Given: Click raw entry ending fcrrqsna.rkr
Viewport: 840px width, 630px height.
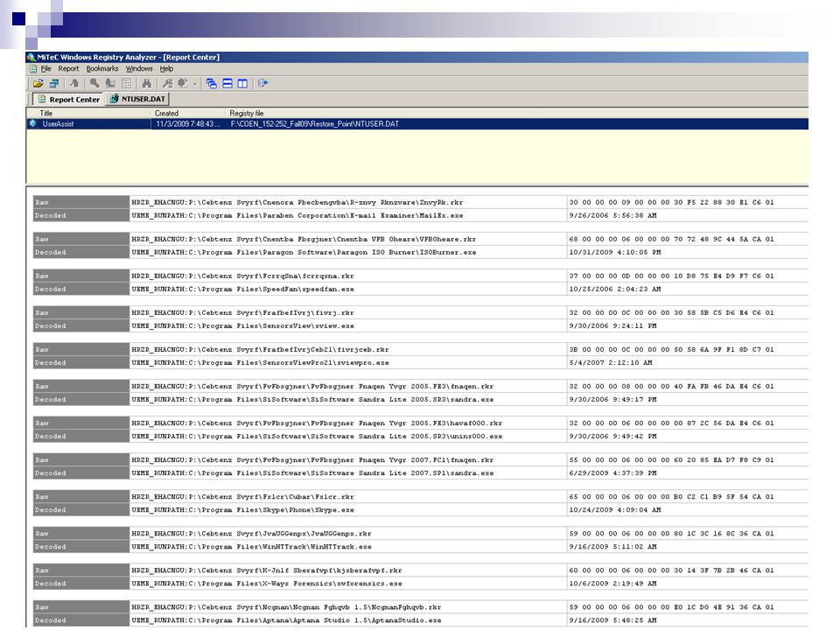Looking at the screenshot, I should 242,276.
